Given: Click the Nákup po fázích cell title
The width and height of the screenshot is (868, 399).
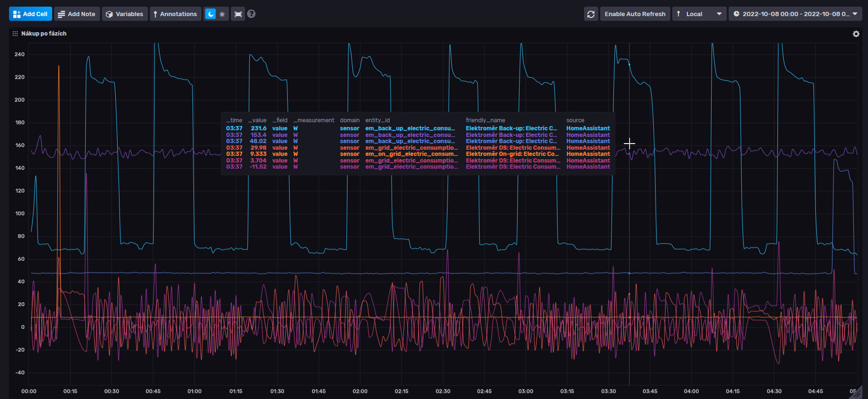Looking at the screenshot, I should click(44, 34).
